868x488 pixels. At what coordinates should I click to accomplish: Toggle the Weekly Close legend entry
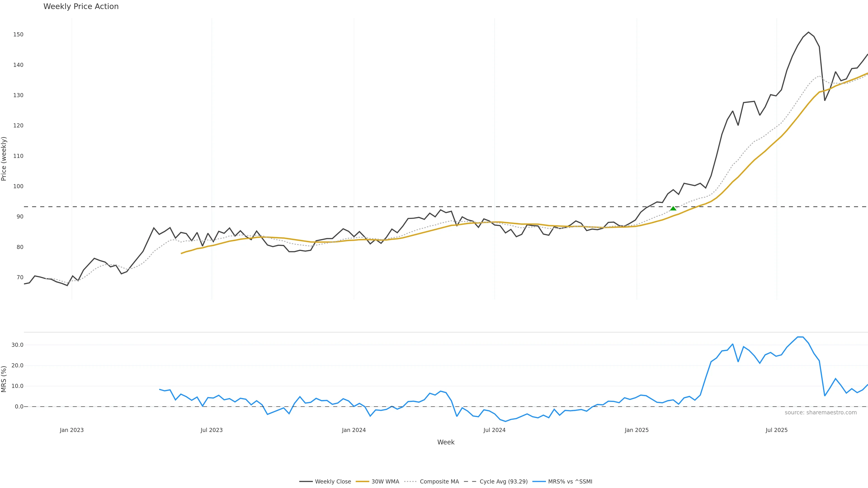(x=333, y=482)
